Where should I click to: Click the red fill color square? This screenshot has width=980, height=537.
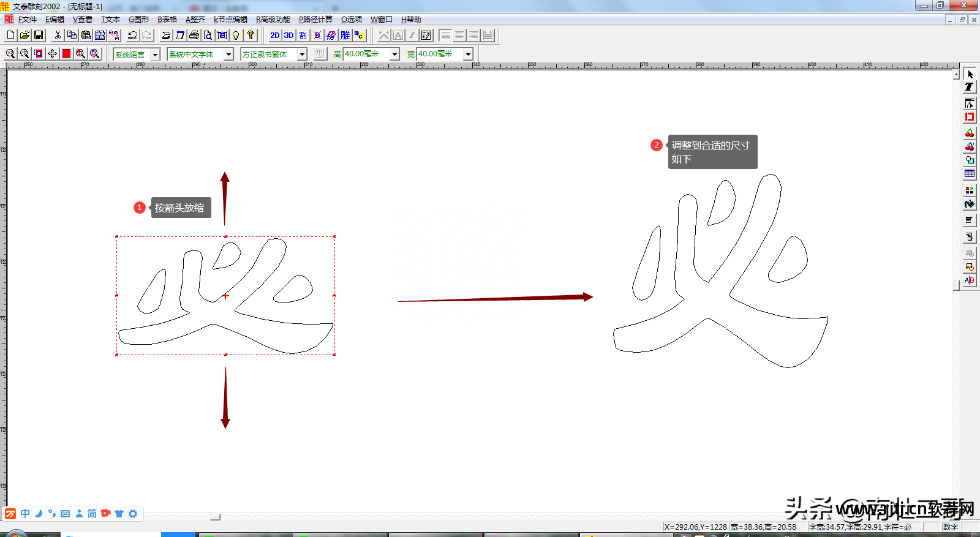[x=66, y=54]
